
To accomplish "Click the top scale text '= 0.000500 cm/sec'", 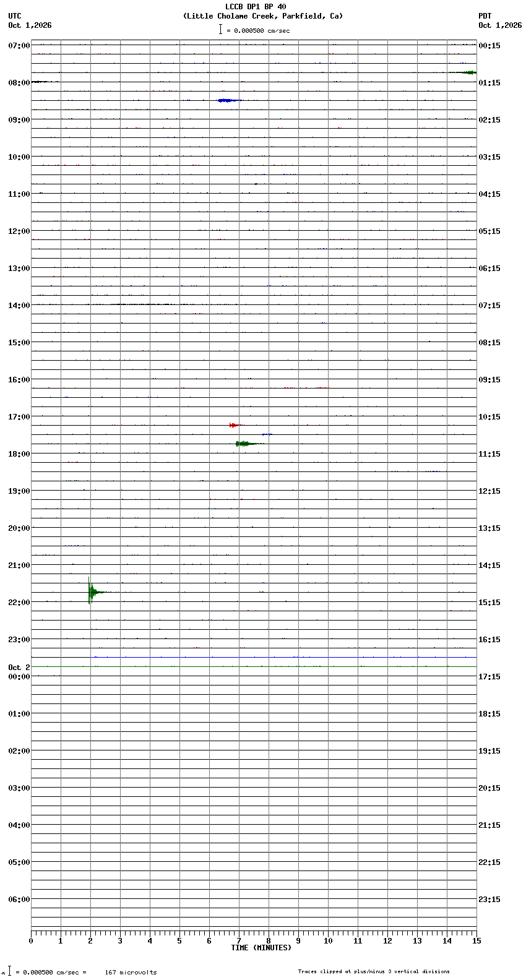I will click(x=258, y=30).
